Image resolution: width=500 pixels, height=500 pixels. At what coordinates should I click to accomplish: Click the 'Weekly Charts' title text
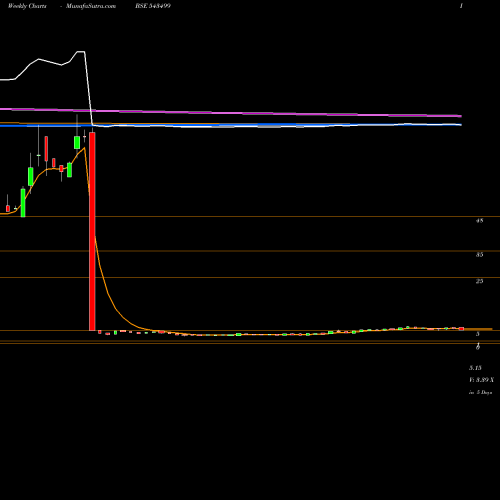[27, 6]
